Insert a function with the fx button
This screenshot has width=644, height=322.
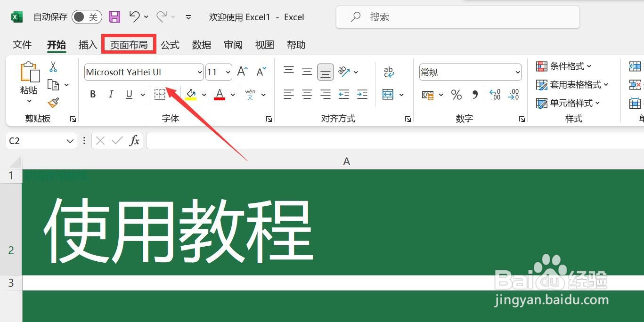135,140
